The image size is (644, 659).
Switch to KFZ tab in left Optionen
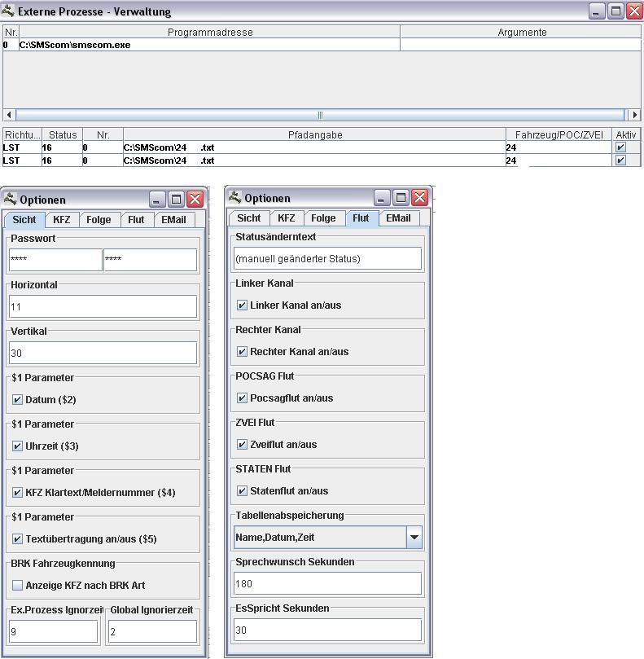(62, 220)
